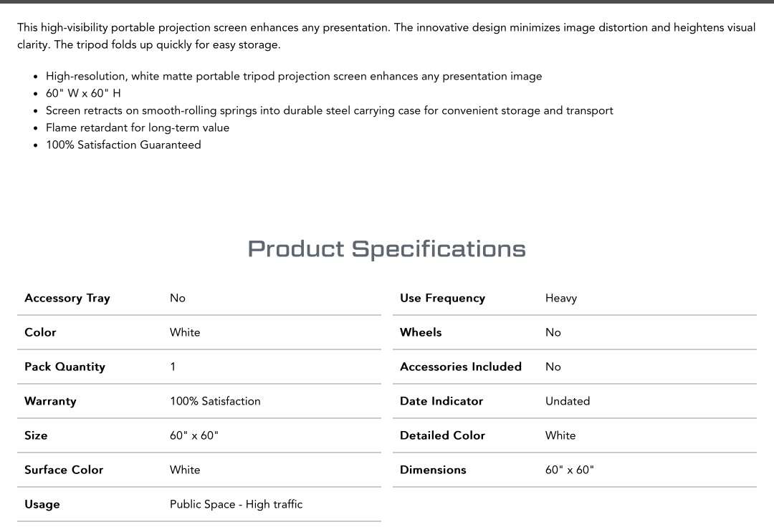Click the Wheels specification label
This screenshot has height=532, width=774.
coord(421,332)
